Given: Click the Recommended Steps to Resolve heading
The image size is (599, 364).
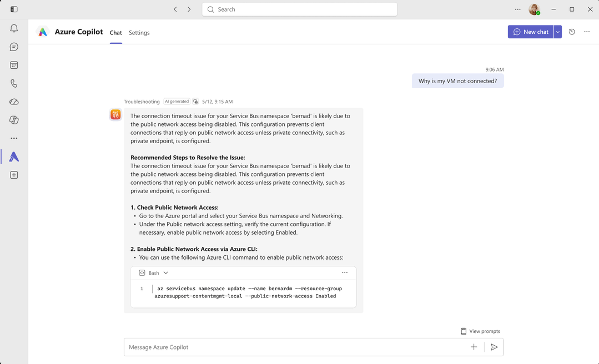Looking at the screenshot, I should [188, 158].
